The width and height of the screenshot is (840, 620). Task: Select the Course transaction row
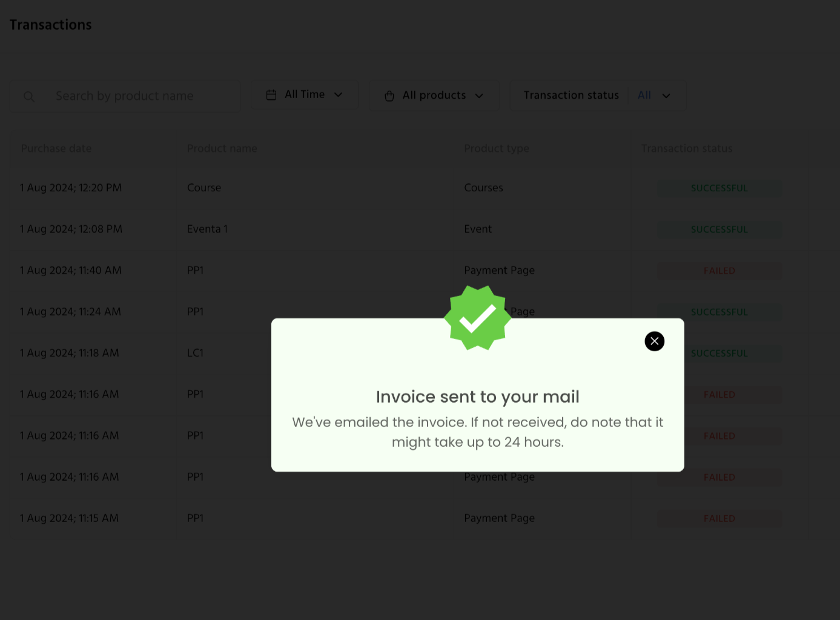(410, 188)
